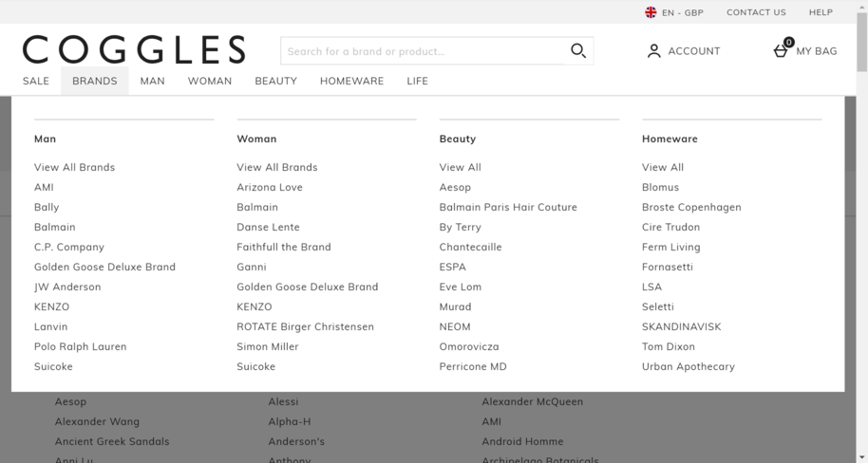This screenshot has width=868, height=463.
Task: Open the WOMAN menu
Action: click(x=210, y=81)
